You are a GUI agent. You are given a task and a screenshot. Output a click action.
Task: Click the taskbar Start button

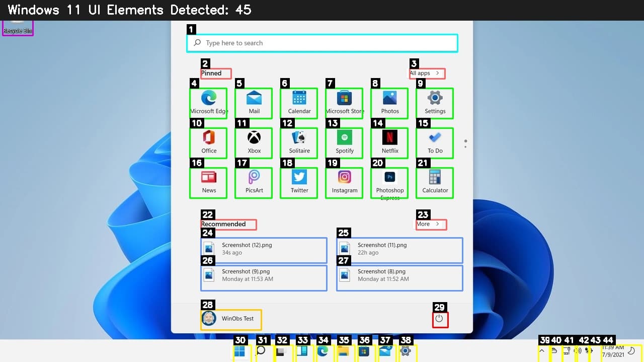[240, 351]
